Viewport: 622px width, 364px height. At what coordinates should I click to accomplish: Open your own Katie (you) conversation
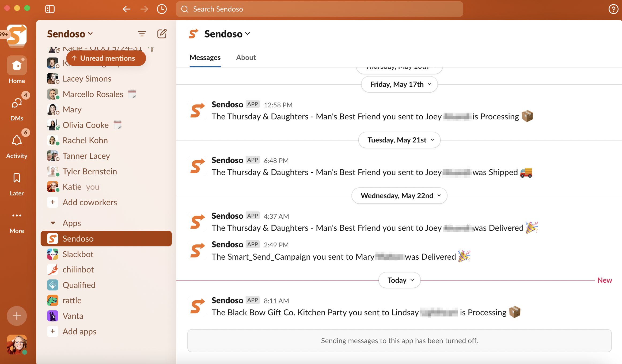pos(106,187)
